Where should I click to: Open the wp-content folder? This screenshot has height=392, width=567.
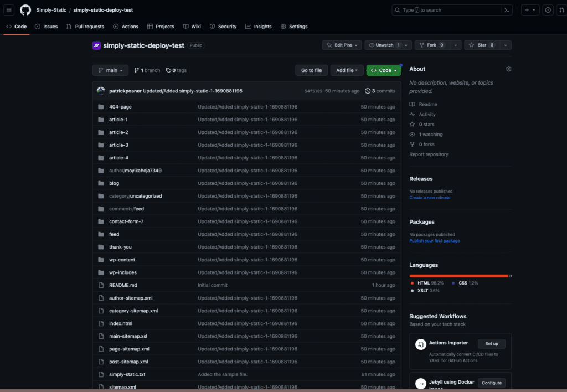pyautogui.click(x=122, y=260)
